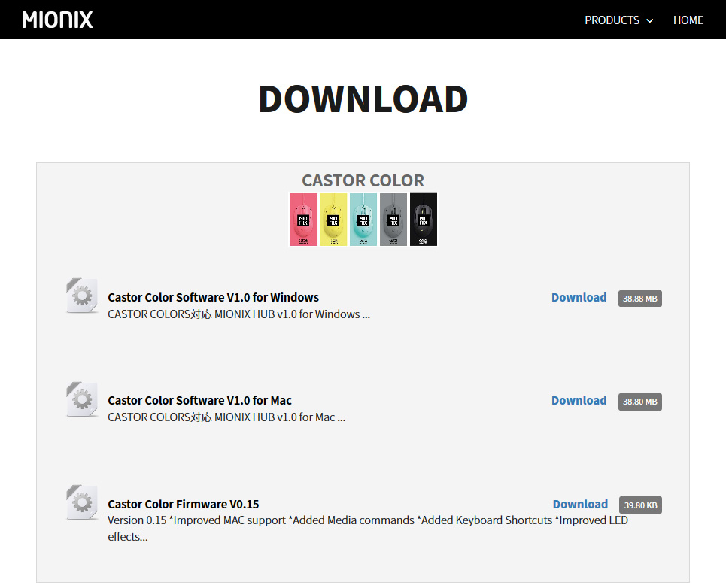Click the CASTOR COLOR section heading
The height and width of the screenshot is (588, 726).
363,180
